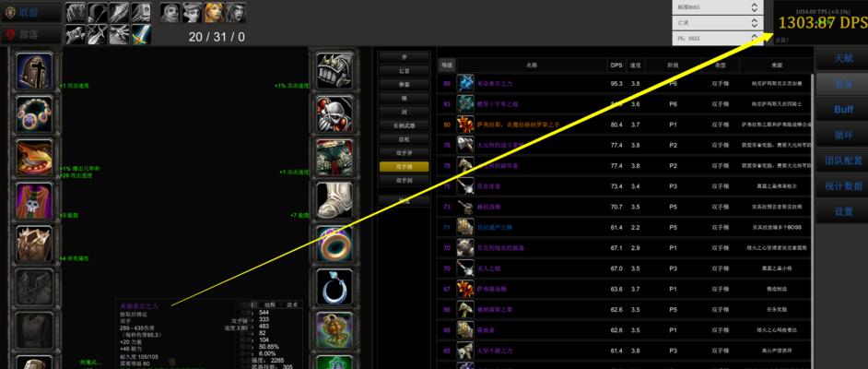This screenshot has height=369, width=868.
Task: Select the white plate boots slot
Action: (334, 201)
